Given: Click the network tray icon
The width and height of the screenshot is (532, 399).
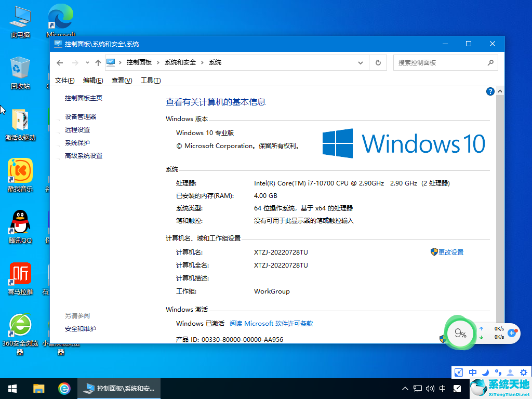Looking at the screenshot, I should click(418, 389).
